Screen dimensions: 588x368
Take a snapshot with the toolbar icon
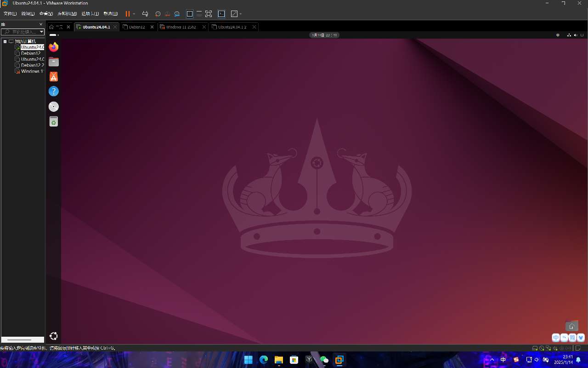click(x=158, y=14)
